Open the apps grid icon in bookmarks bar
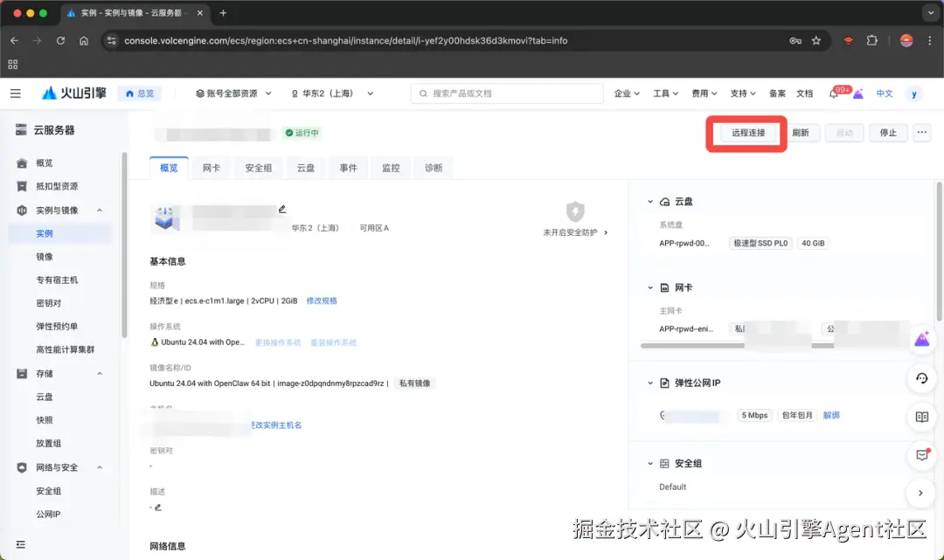944x560 pixels. [12, 65]
